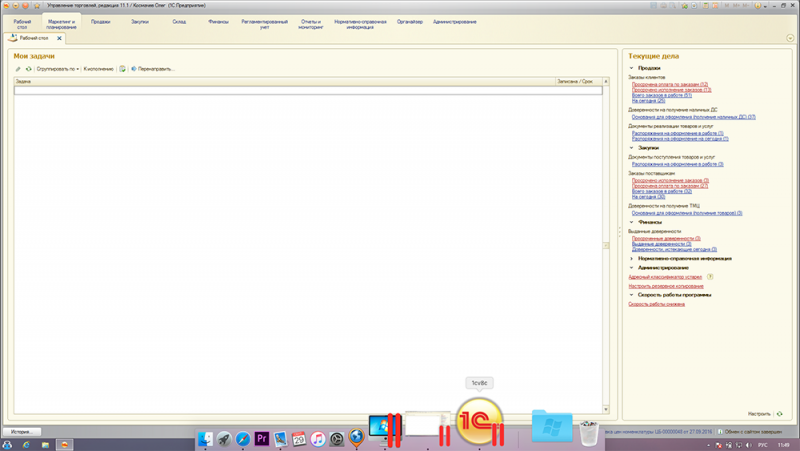The width and height of the screenshot is (800, 451).
Task: Click the pencil edit icon in Мои задачи toolbar
Action: click(x=18, y=69)
